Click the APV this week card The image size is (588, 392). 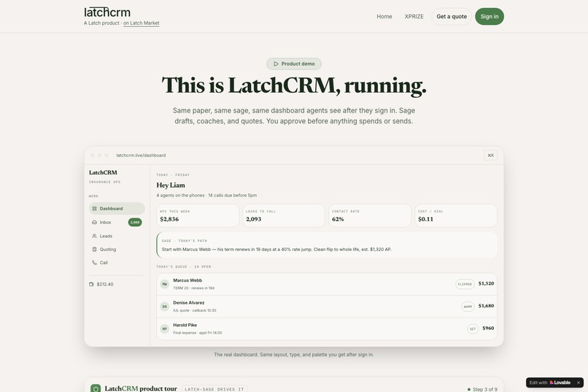198,215
